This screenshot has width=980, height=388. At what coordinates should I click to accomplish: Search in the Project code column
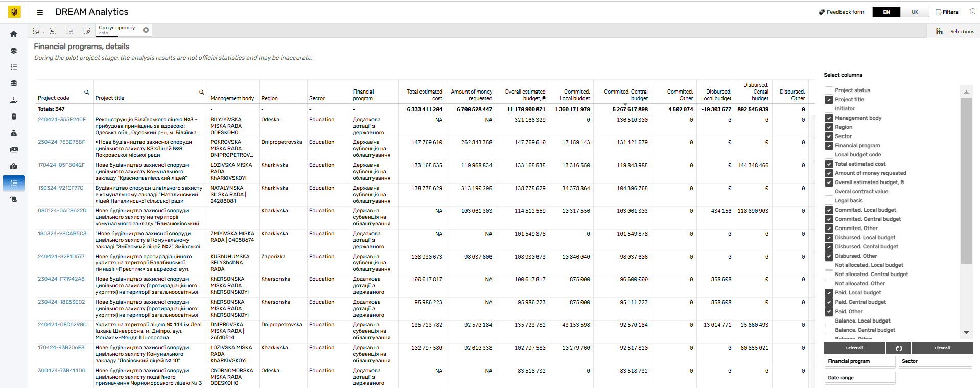86,93
